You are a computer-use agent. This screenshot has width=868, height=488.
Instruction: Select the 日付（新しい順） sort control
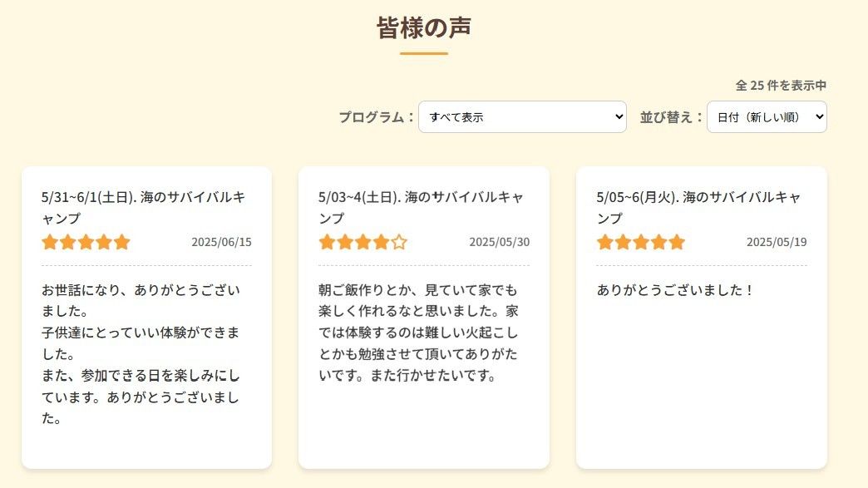point(766,116)
